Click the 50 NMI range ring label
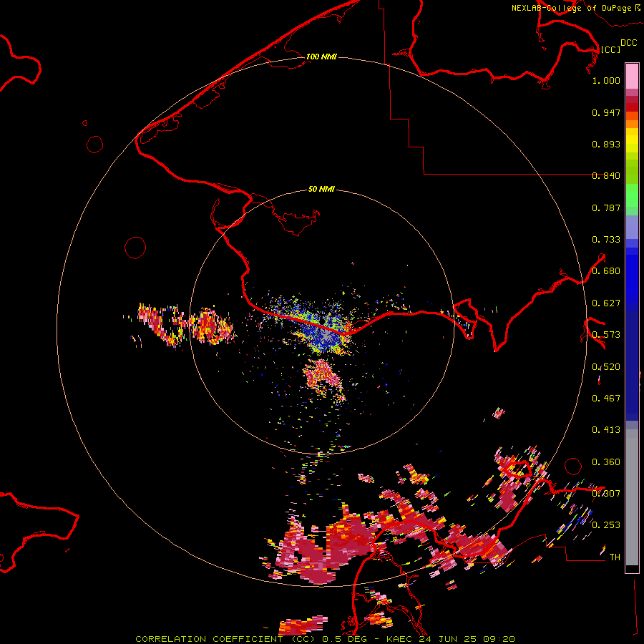Viewport: 644px width, 644px height. pos(321,189)
